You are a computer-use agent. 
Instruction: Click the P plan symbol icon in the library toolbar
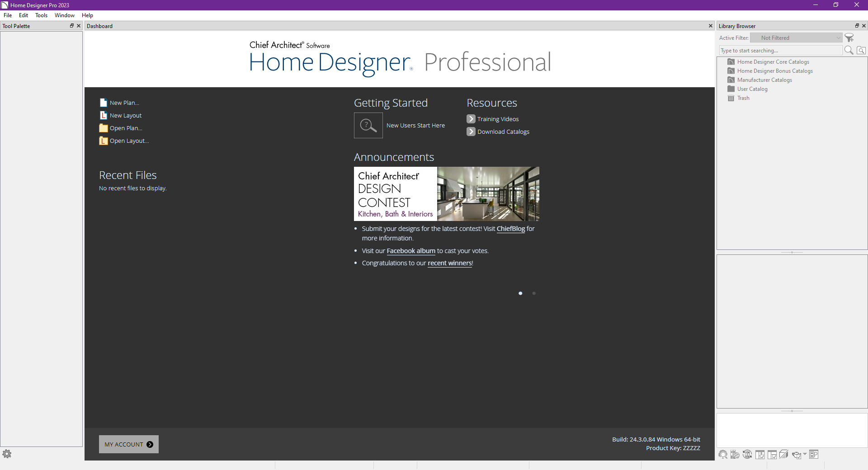tap(814, 455)
